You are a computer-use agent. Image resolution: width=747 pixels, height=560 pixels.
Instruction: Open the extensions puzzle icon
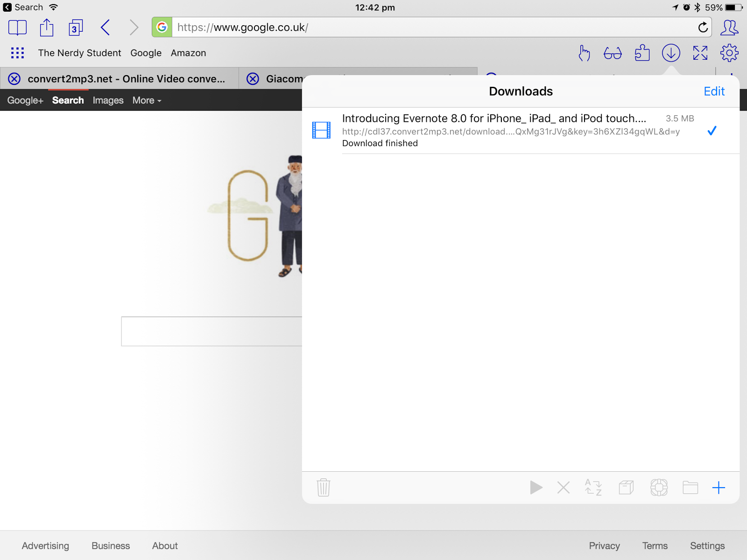pos(642,53)
